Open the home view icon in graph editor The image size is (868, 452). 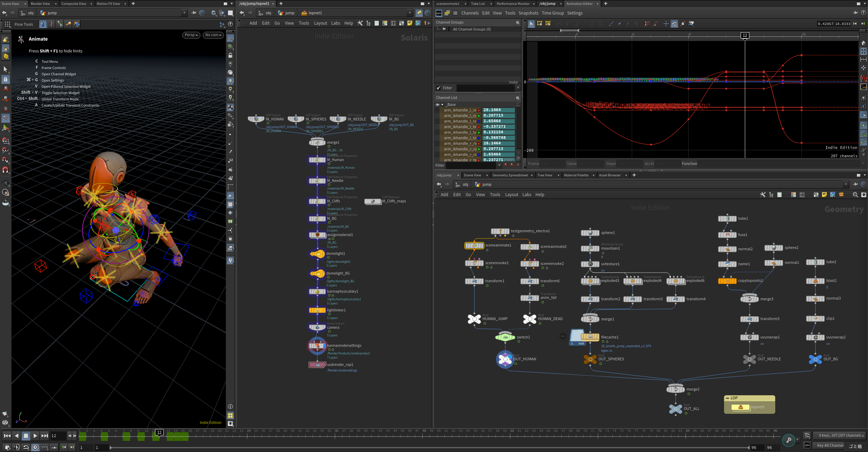pyautogui.click(x=863, y=43)
